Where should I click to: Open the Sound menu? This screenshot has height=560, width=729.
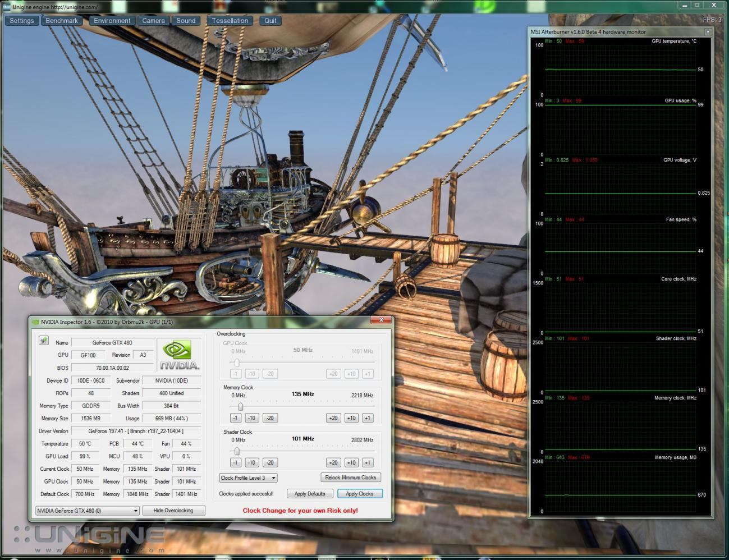pos(186,21)
